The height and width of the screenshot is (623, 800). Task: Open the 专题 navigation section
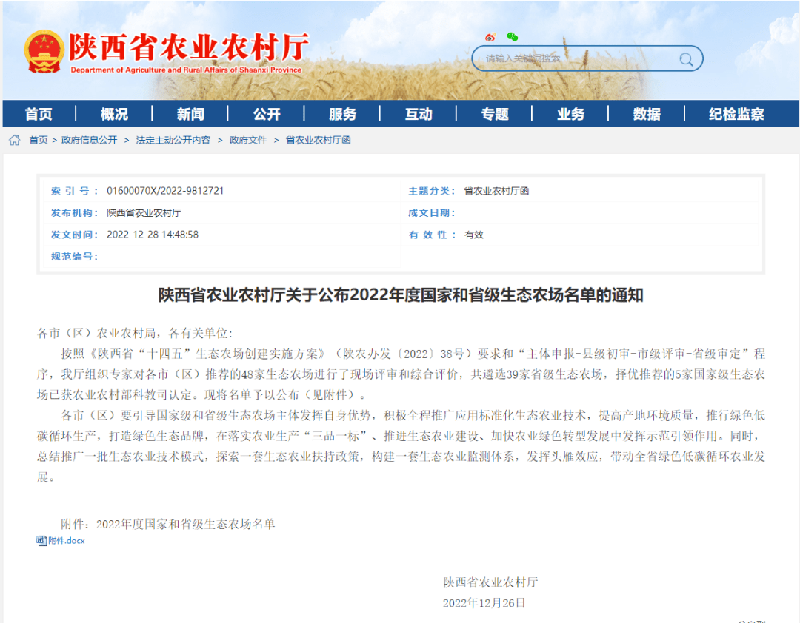pos(495,114)
